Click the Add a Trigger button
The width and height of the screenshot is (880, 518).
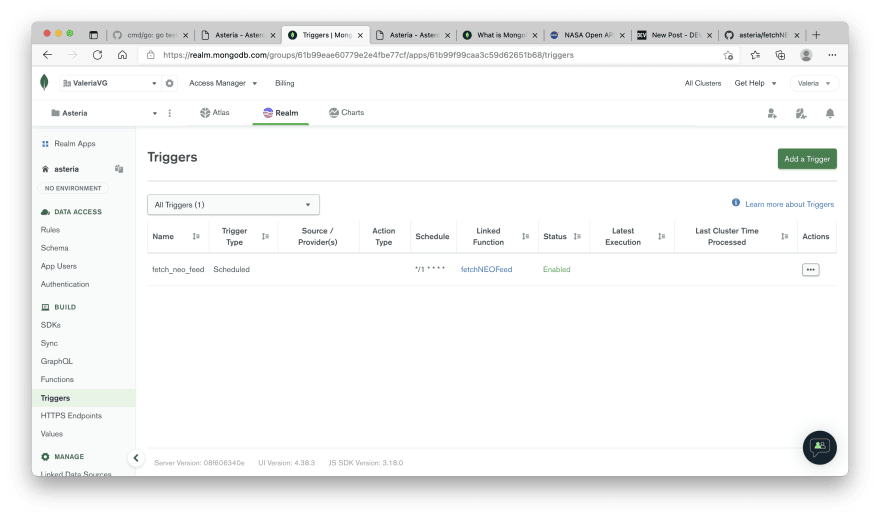coord(807,159)
